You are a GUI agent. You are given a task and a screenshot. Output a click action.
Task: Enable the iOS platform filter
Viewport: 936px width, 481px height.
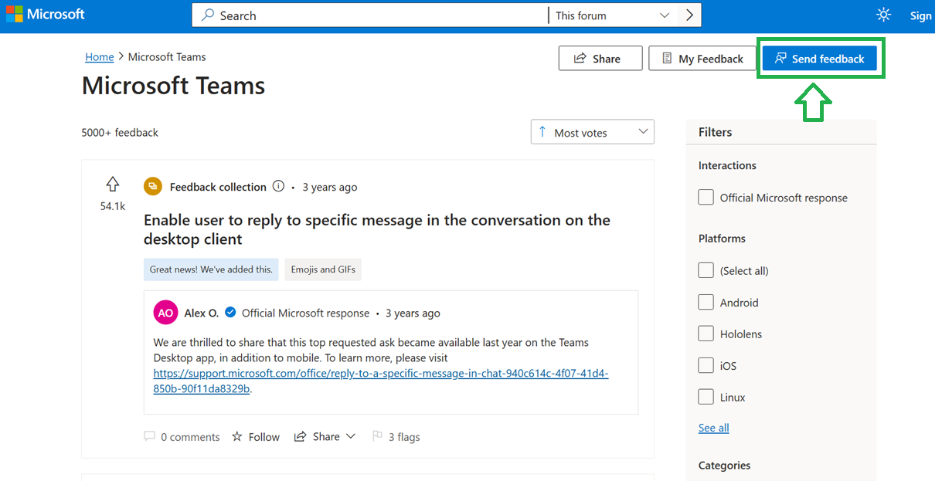(706, 366)
